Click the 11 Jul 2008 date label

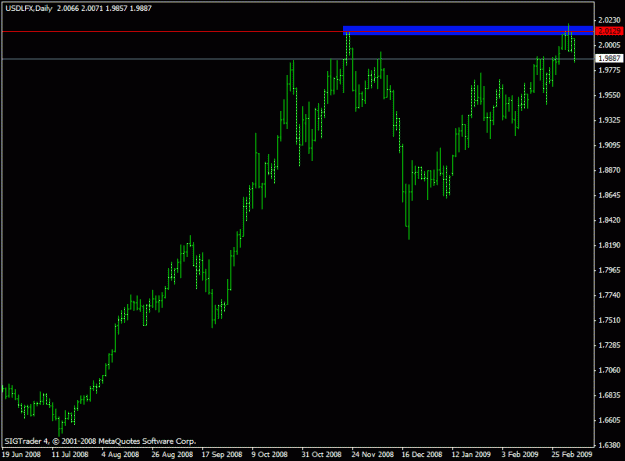[70, 454]
